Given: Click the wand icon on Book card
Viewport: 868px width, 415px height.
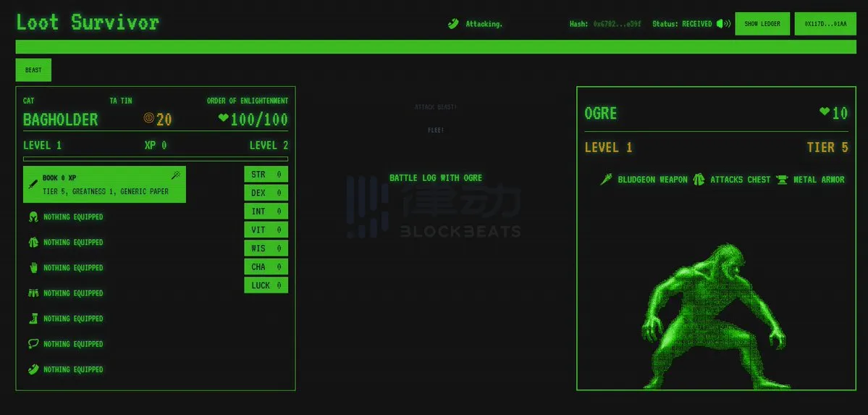Looking at the screenshot, I should [176, 175].
